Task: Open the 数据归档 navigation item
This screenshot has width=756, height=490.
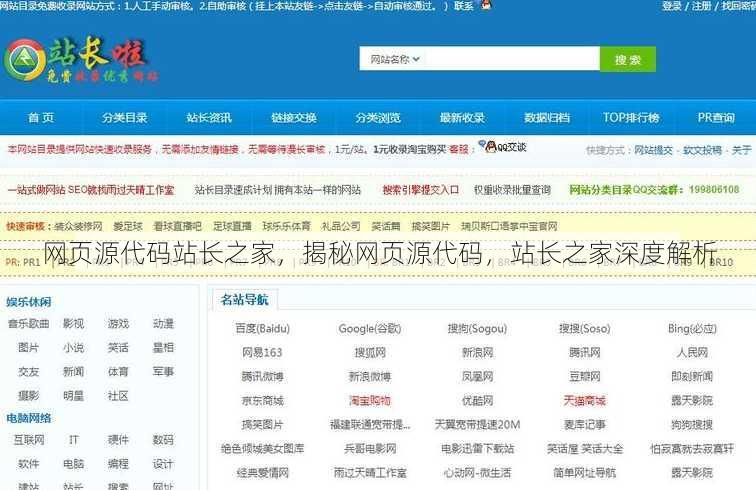Action: (x=547, y=118)
